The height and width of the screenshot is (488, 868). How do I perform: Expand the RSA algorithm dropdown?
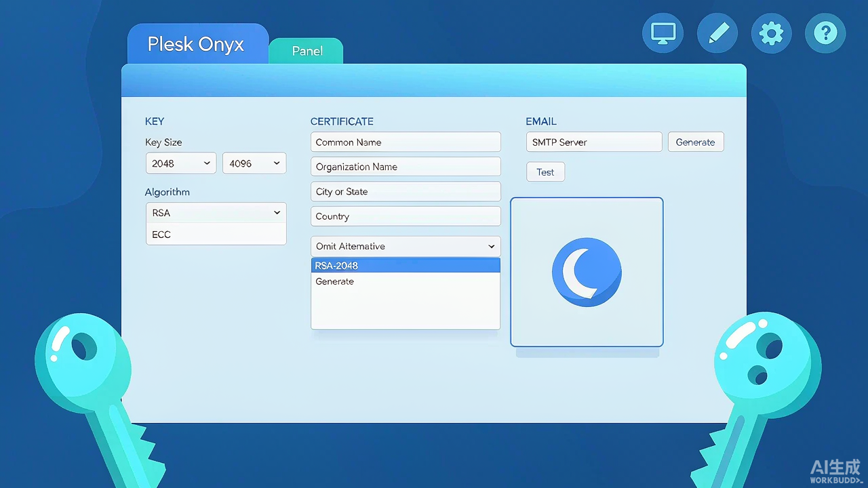(216, 213)
